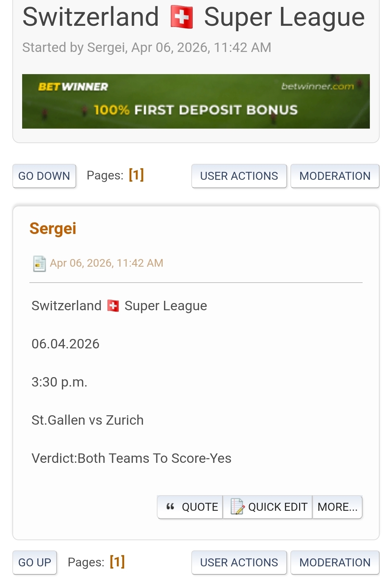Open top MODERATION dropdown
Screen dimensions: 392x582
(335, 176)
